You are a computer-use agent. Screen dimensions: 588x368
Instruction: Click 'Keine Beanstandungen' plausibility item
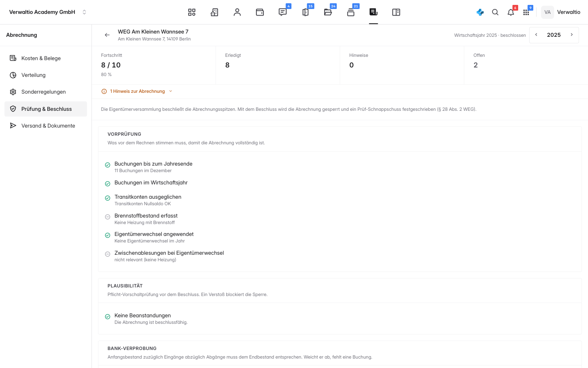click(143, 316)
